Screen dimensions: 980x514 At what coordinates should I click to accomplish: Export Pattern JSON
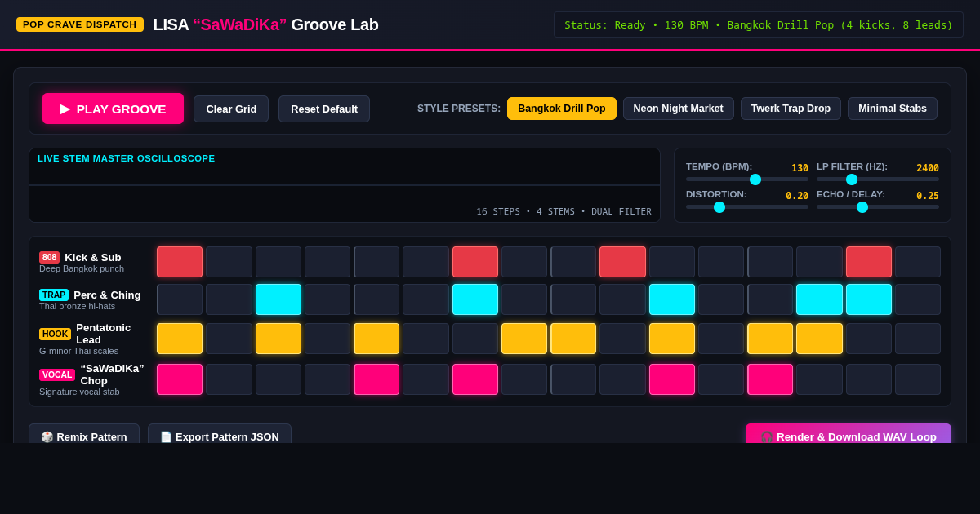220,436
